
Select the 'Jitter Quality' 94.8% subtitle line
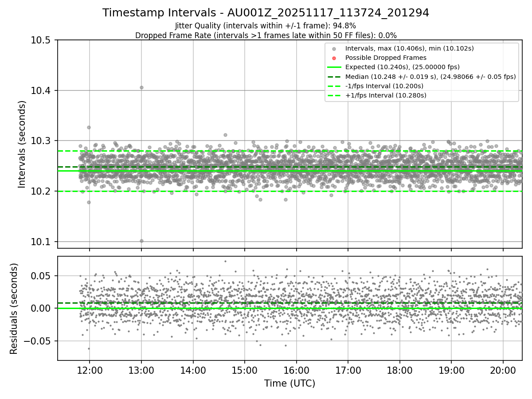click(x=266, y=26)
